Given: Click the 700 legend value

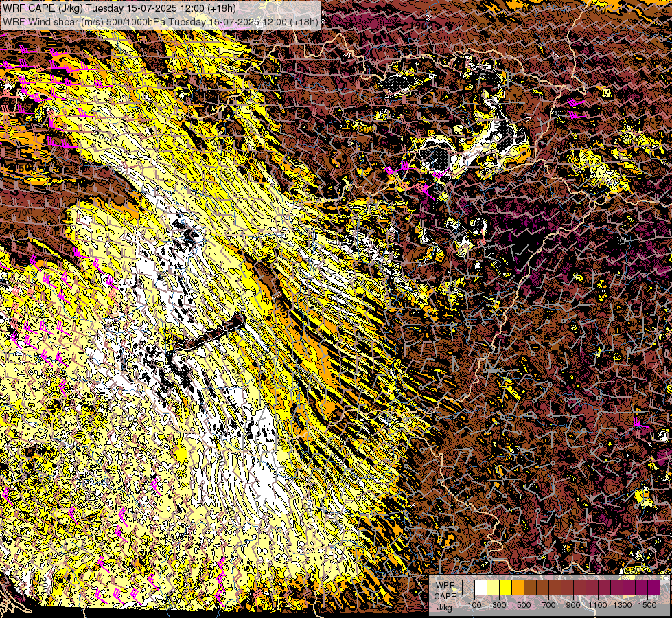Looking at the screenshot, I should [x=548, y=605].
